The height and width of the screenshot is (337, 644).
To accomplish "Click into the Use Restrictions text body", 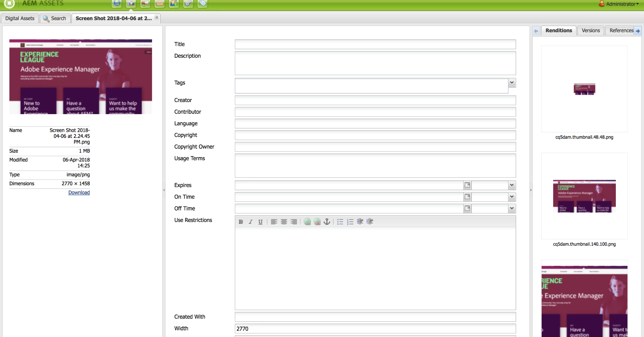I will click(x=375, y=269).
